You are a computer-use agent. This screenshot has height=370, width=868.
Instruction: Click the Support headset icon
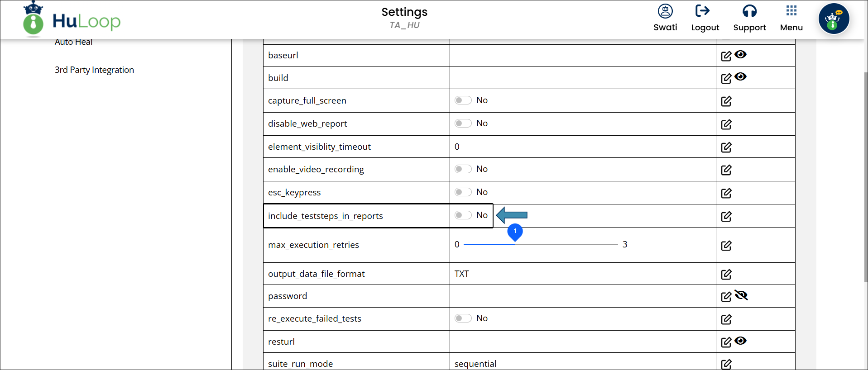pyautogui.click(x=749, y=11)
